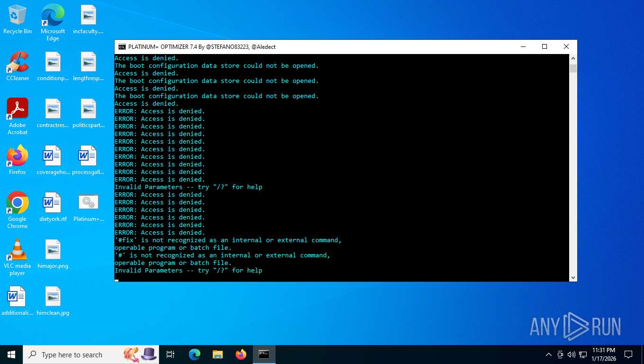Image resolution: width=644 pixels, height=364 pixels.
Task: Select the processgall Word document icon
Action: [x=88, y=160]
